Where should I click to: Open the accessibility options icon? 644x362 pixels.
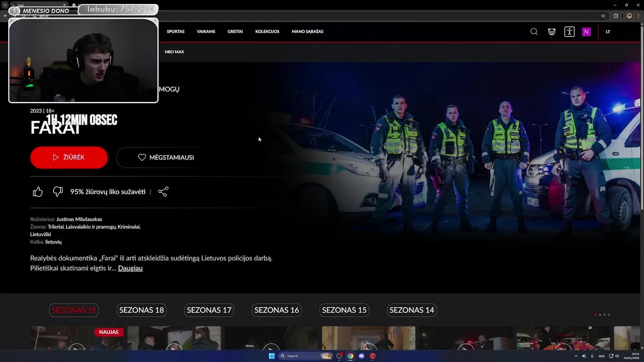click(569, 32)
